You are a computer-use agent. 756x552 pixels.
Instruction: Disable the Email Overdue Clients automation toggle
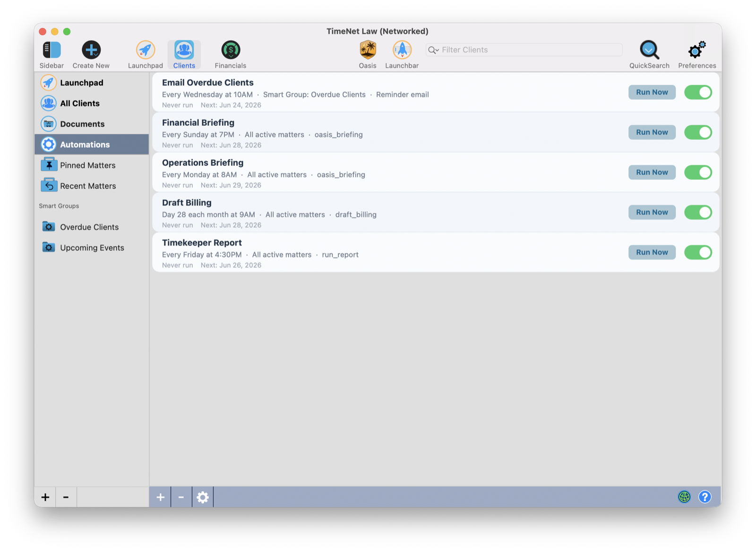[698, 92]
